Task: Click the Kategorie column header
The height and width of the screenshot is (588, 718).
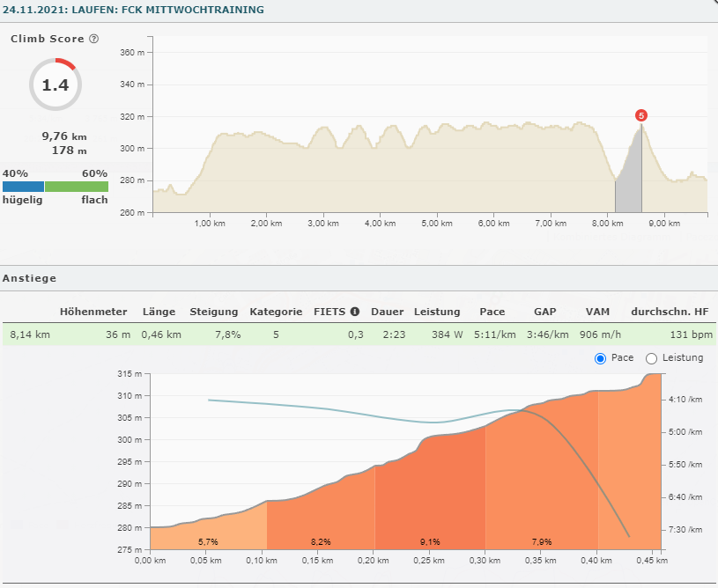Action: pyautogui.click(x=276, y=312)
